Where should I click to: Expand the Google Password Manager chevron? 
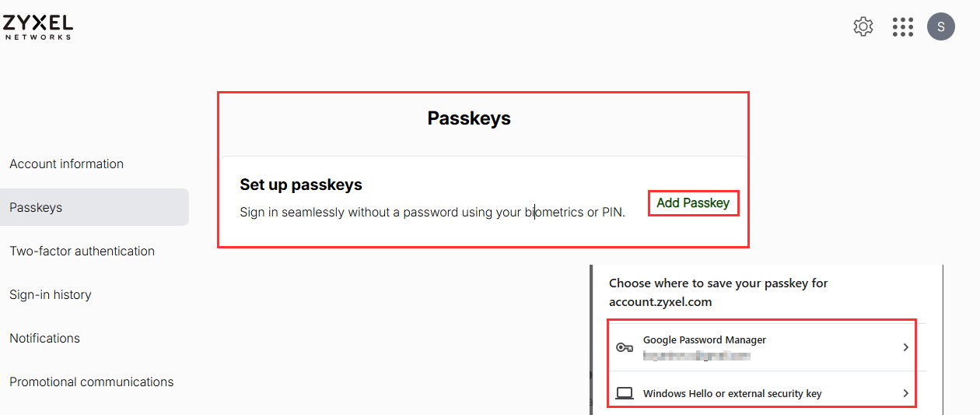click(905, 347)
